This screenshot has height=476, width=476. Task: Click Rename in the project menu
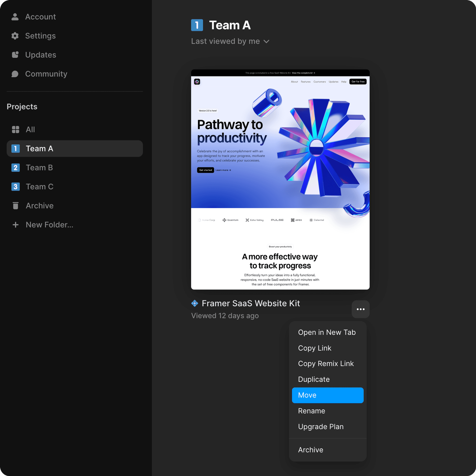(311, 411)
